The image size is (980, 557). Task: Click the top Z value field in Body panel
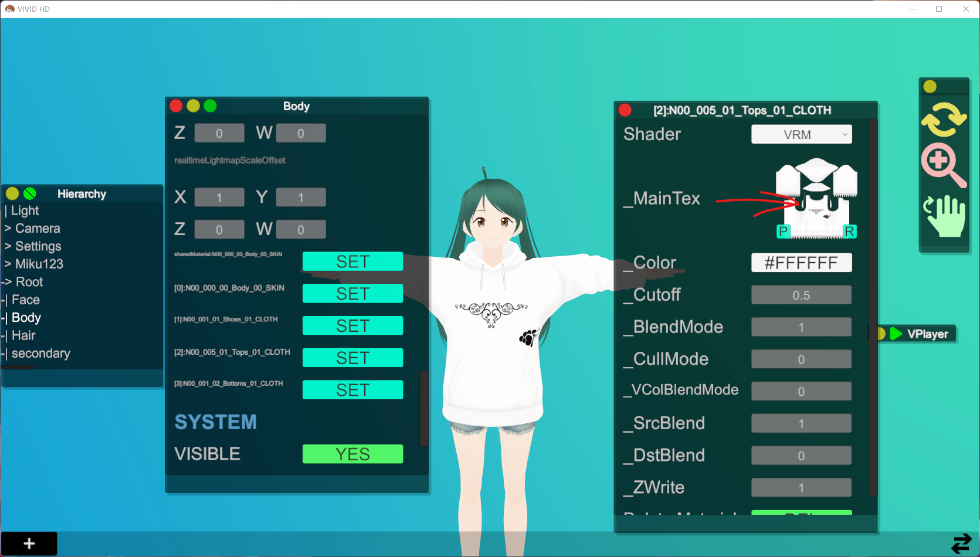click(x=219, y=133)
